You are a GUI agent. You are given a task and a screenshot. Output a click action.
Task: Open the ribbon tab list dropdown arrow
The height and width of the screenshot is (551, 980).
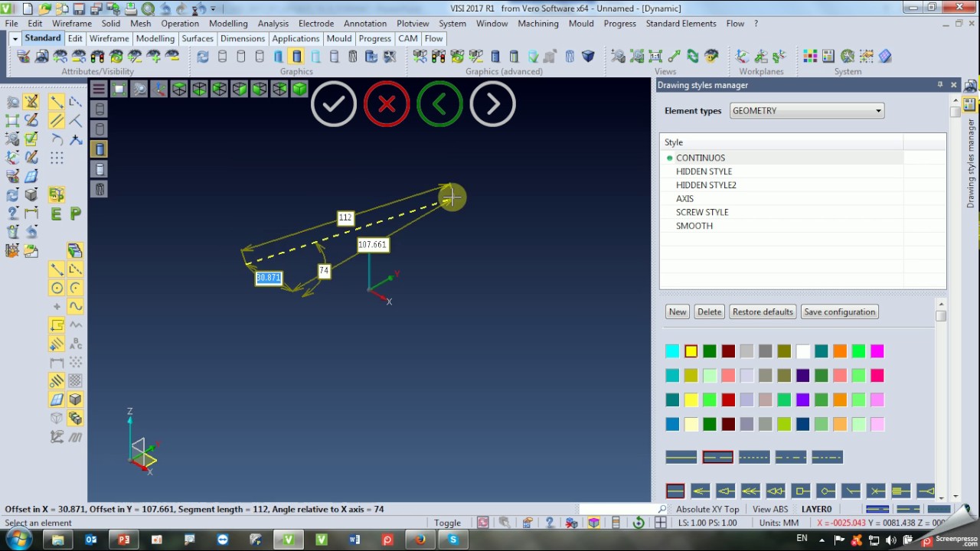[15, 38]
